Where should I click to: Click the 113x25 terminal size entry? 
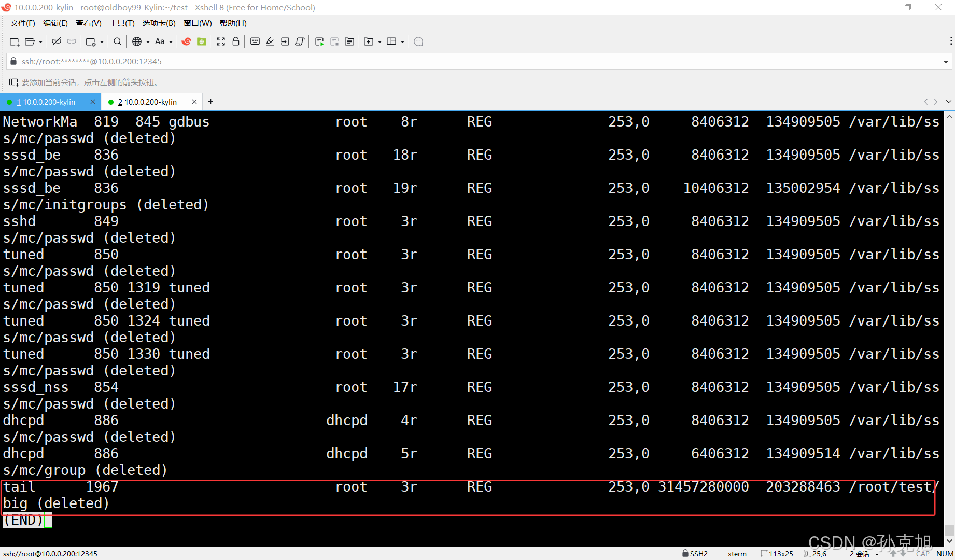click(777, 554)
